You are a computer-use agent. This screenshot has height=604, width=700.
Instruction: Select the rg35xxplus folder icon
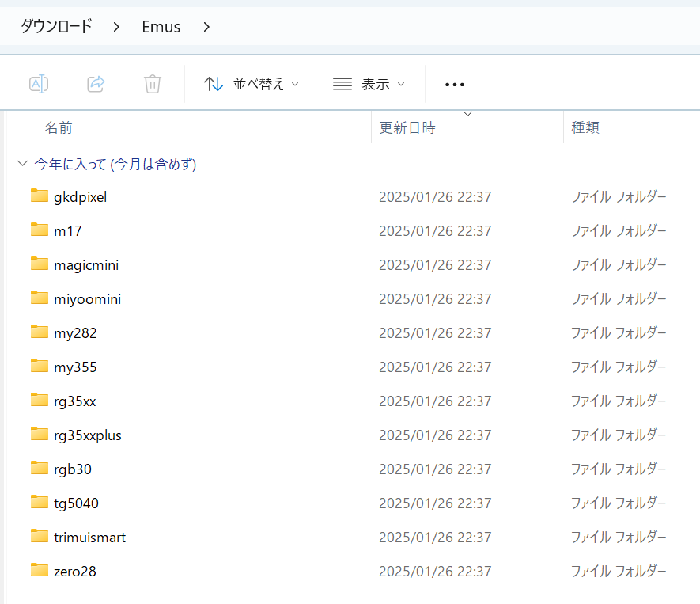(x=40, y=433)
